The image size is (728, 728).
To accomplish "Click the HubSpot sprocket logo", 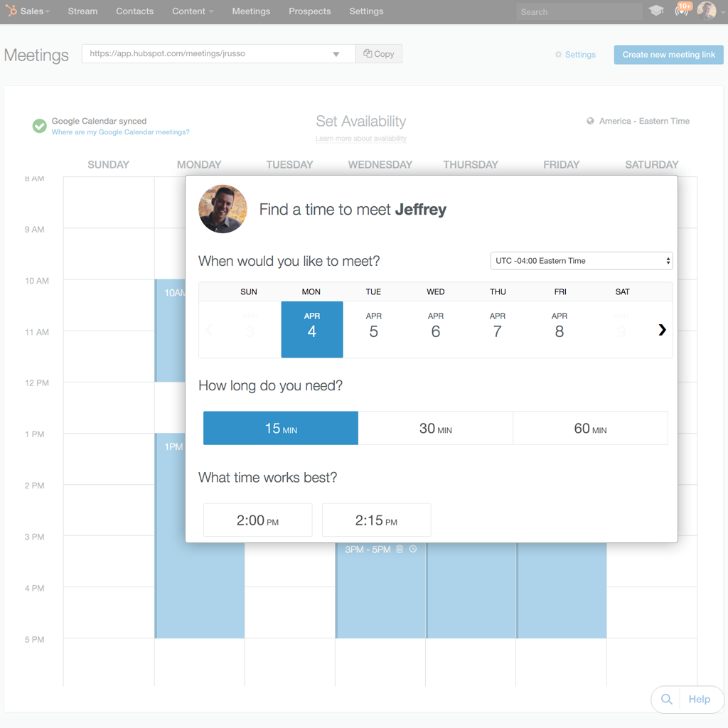I will click(11, 11).
